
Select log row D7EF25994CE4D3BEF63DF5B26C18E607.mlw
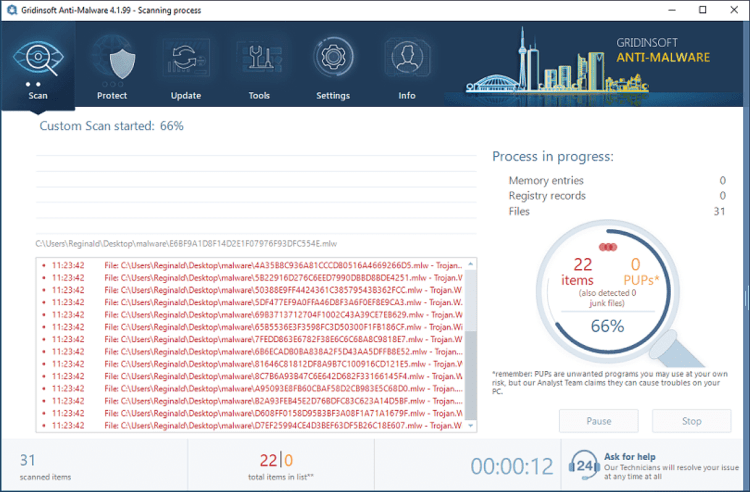(x=252, y=426)
